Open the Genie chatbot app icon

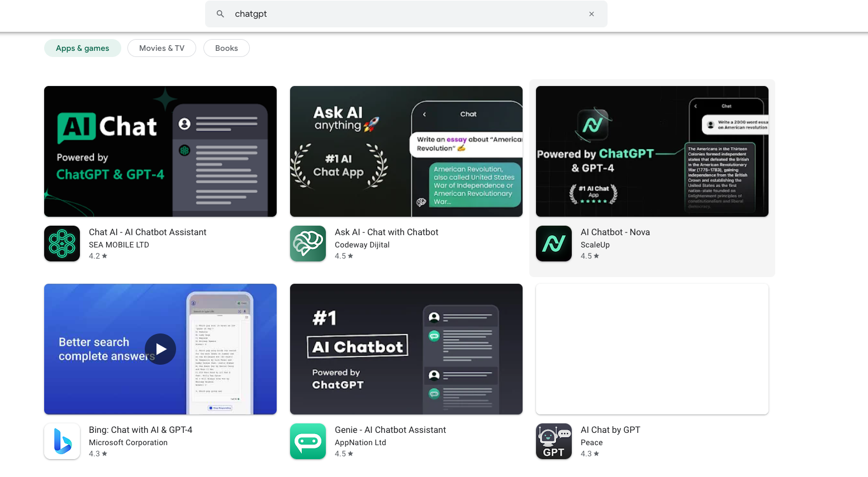coord(308,441)
